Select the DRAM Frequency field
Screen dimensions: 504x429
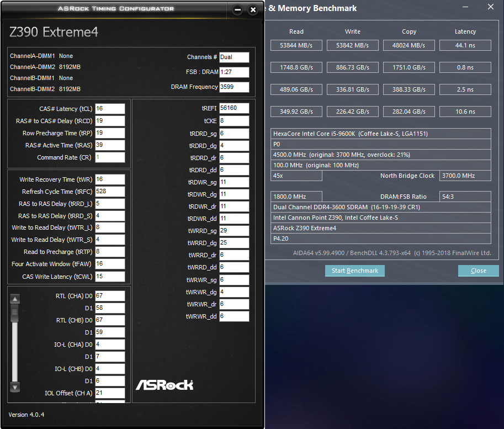[234, 87]
